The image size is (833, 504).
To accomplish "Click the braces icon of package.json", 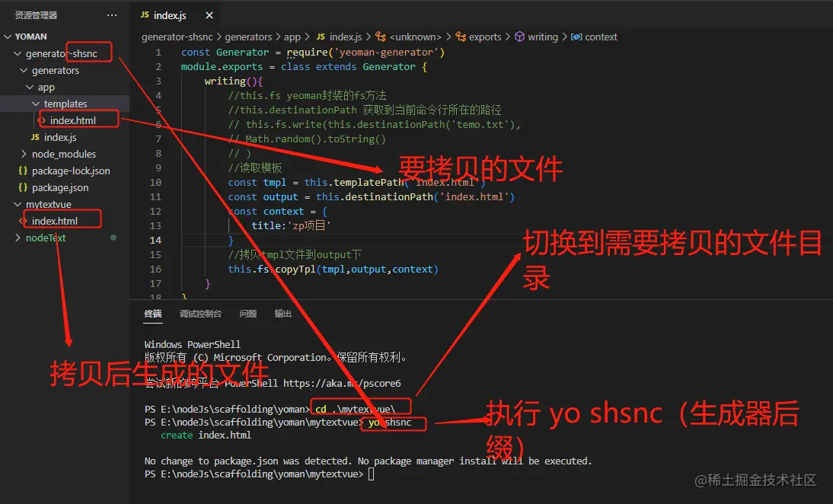I will [23, 187].
